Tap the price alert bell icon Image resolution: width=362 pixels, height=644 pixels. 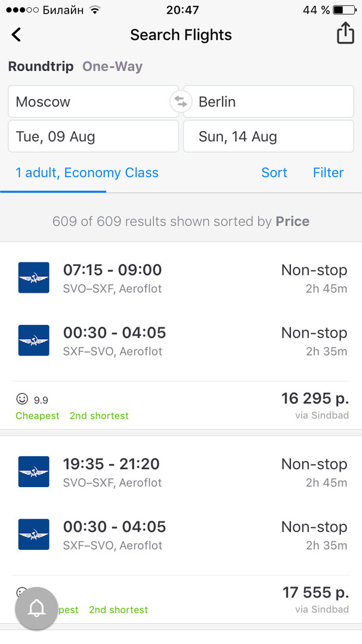click(x=36, y=608)
